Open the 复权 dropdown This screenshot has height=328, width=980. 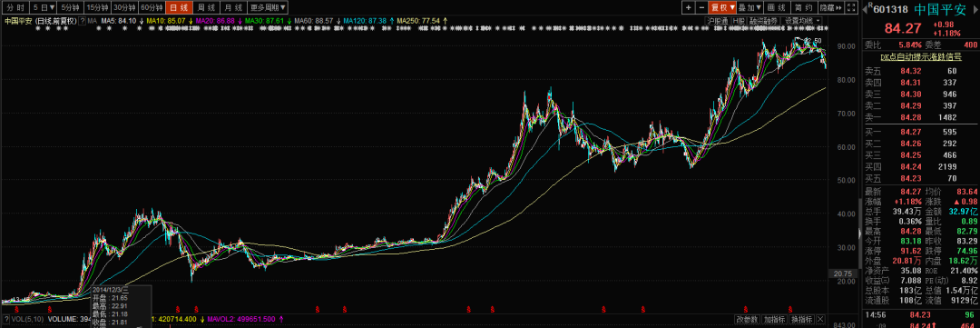[722, 7]
